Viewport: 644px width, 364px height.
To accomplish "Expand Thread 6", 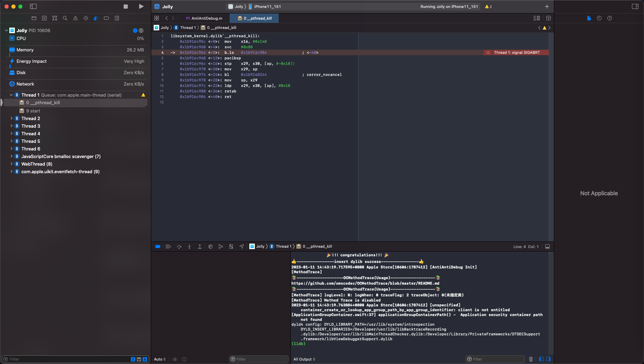I will point(11,149).
